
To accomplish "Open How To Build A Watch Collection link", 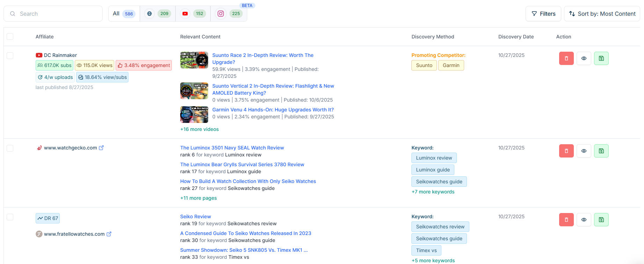I will click(x=248, y=181).
